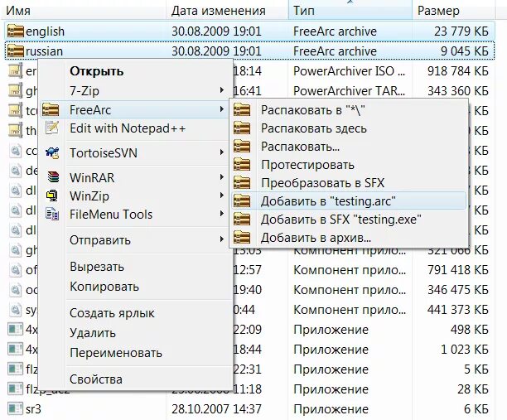
Task: Click the archive icon in the 918 784 КБ row
Action: coord(15,70)
